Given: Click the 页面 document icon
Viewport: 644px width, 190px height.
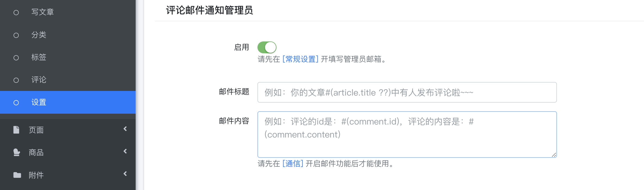Looking at the screenshot, I should pos(16,130).
